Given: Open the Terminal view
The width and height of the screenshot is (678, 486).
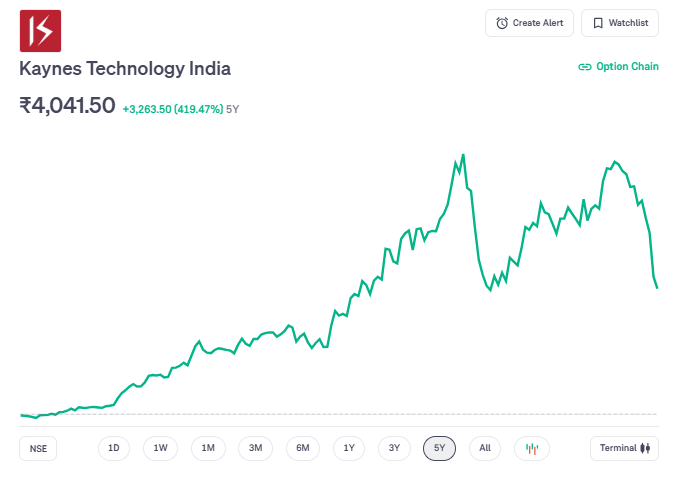Looking at the screenshot, I should (x=624, y=448).
